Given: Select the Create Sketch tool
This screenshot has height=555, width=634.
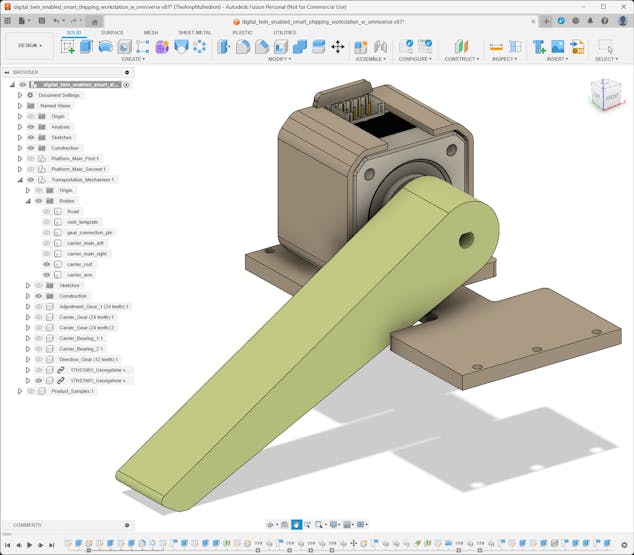Looking at the screenshot, I should [x=68, y=46].
